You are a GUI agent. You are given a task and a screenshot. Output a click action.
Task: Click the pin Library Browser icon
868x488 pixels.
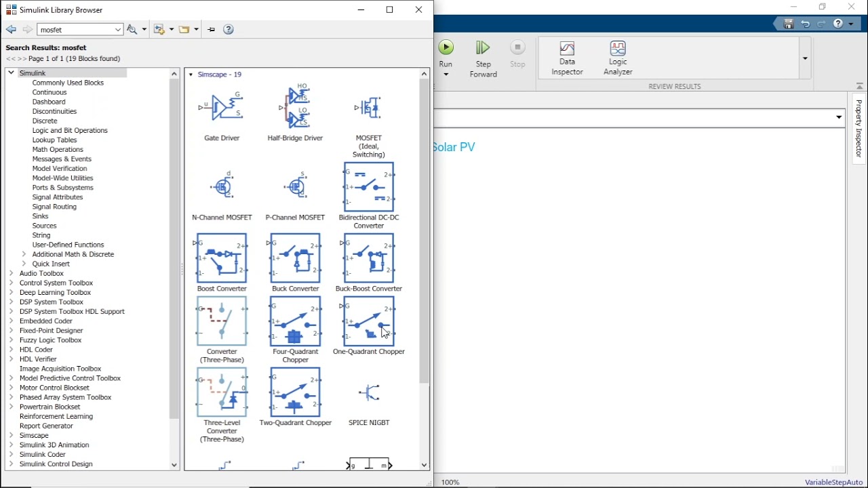pyautogui.click(x=212, y=29)
